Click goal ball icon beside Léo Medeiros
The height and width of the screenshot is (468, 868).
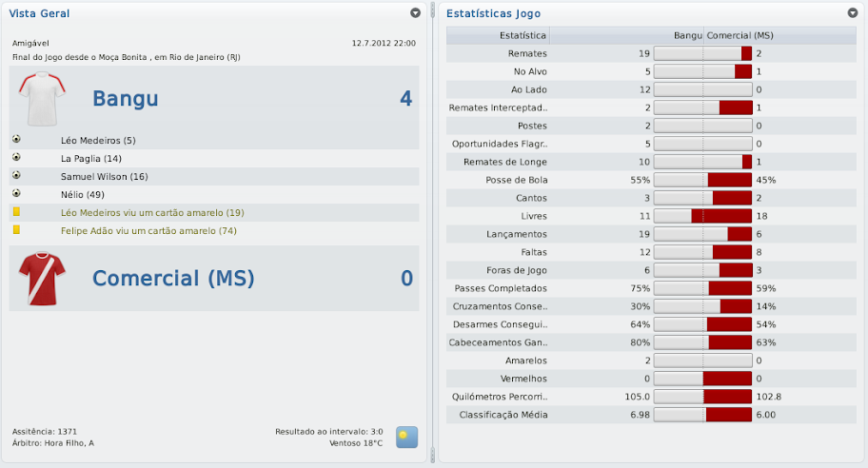(x=16, y=140)
